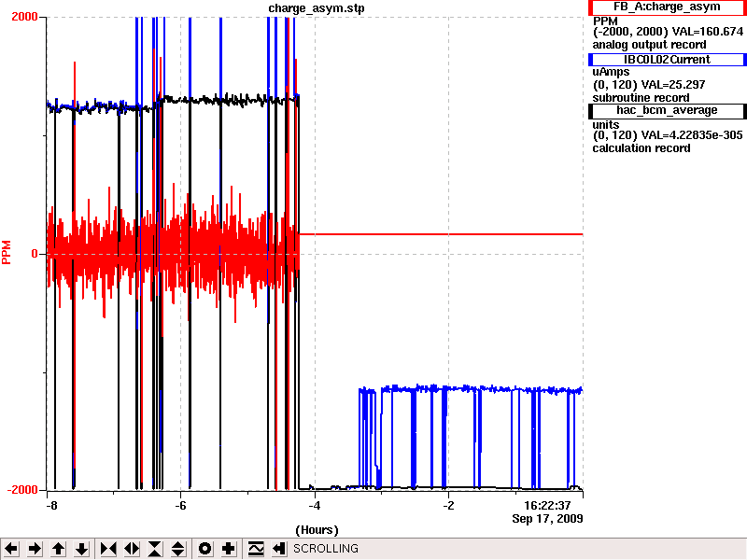The height and width of the screenshot is (560, 747).
Task: Click the (Hours) x-axis label
Action: click(317, 530)
